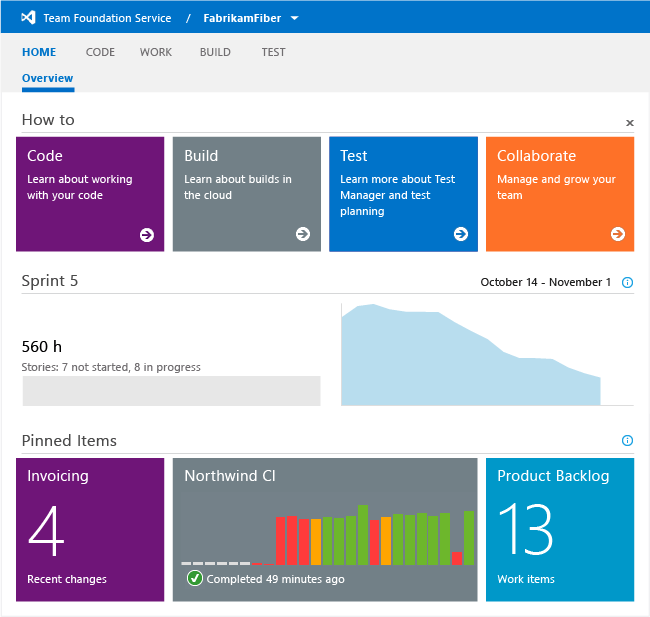Click Stories: 7 not started text

coord(75,367)
